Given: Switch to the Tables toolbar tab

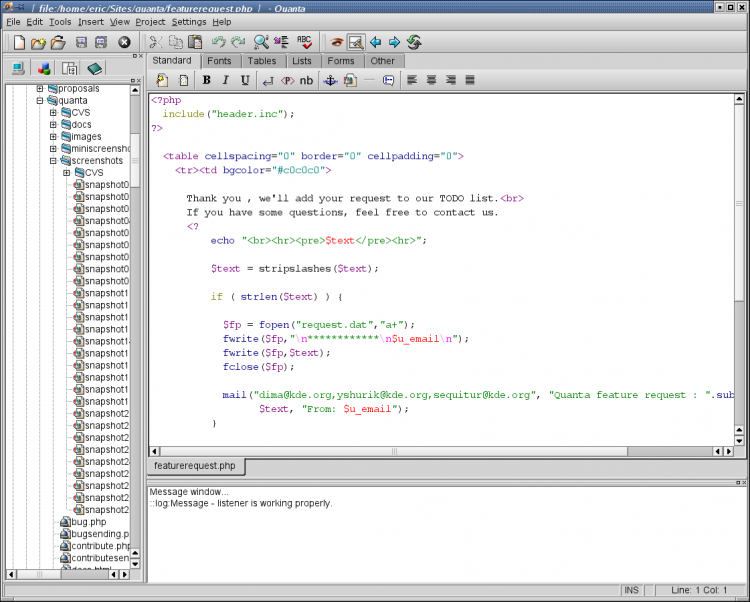Looking at the screenshot, I should [x=262, y=61].
